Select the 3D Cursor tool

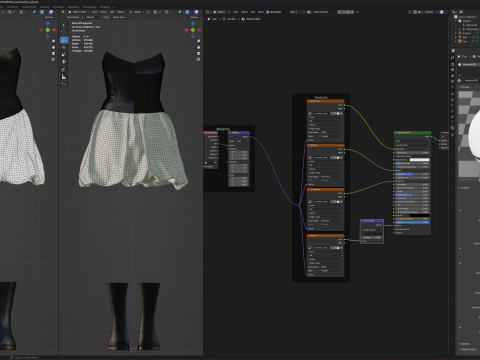[x=64, y=32]
